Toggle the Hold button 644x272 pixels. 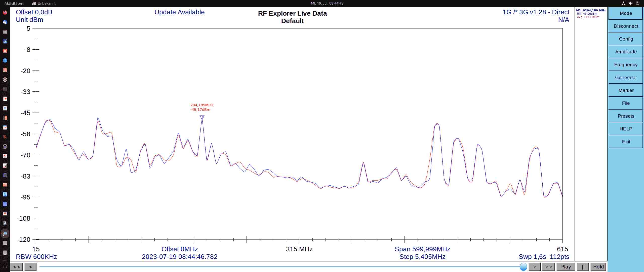tap(598, 267)
